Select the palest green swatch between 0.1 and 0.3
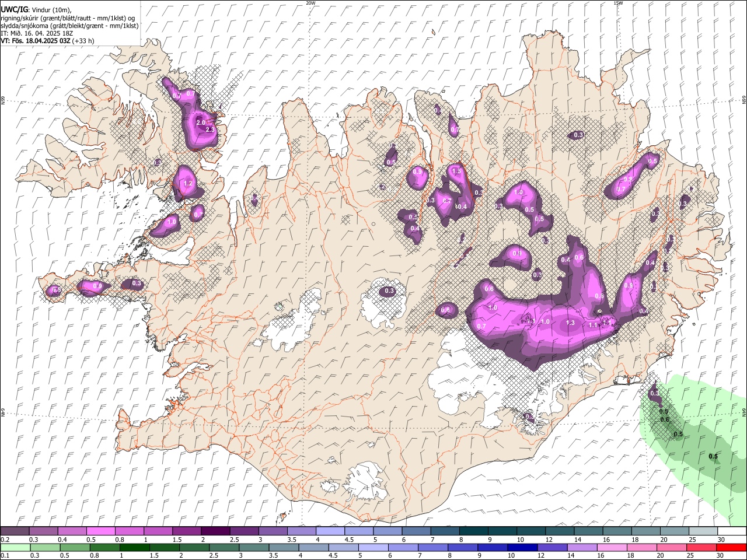The height and width of the screenshot is (560, 747). coord(15,547)
